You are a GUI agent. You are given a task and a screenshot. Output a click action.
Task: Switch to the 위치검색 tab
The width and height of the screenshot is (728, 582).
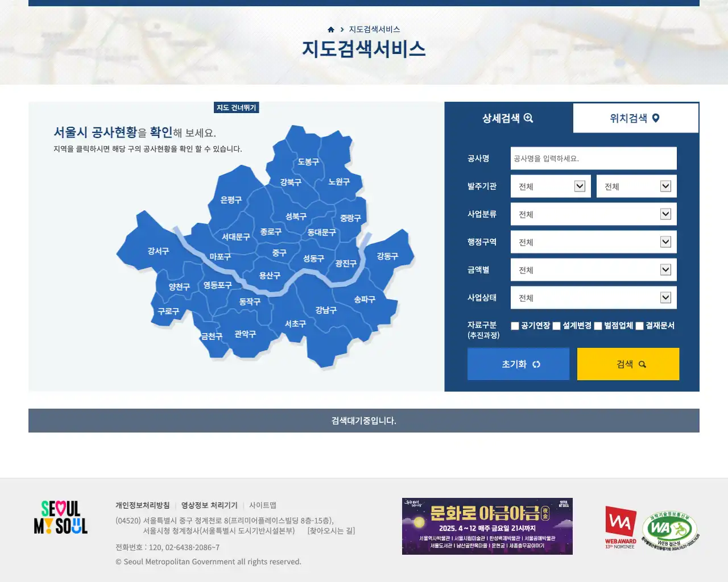(x=635, y=118)
